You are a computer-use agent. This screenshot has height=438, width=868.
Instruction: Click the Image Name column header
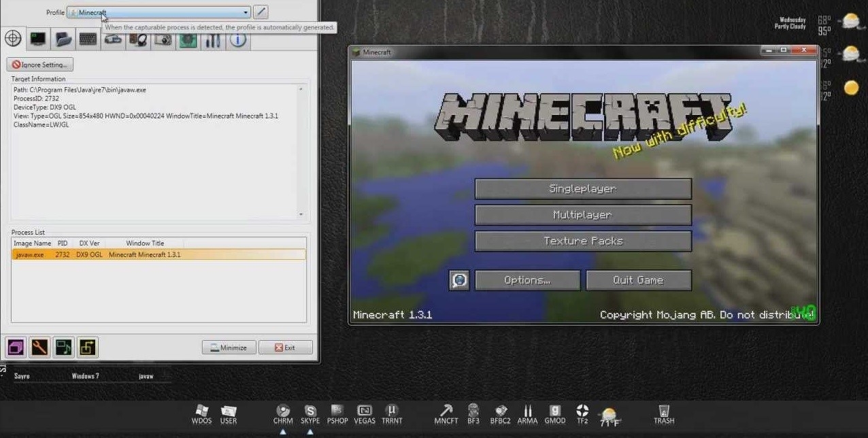pos(33,243)
